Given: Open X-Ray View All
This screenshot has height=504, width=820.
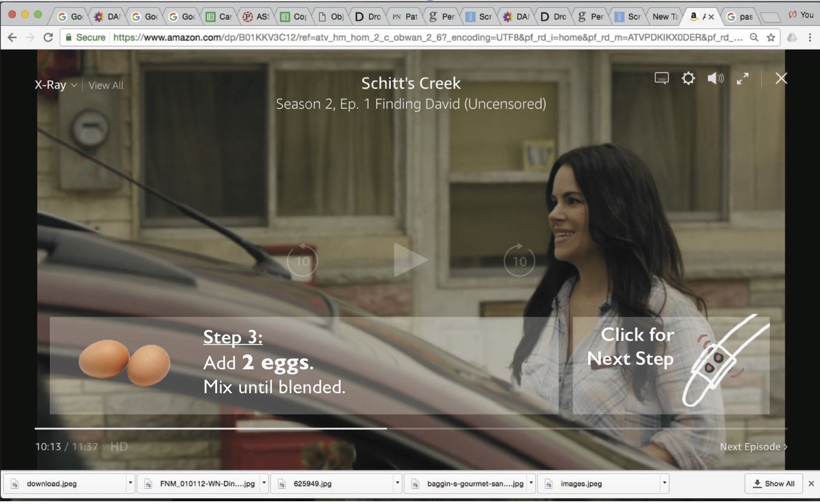Looking at the screenshot, I should click(x=106, y=85).
